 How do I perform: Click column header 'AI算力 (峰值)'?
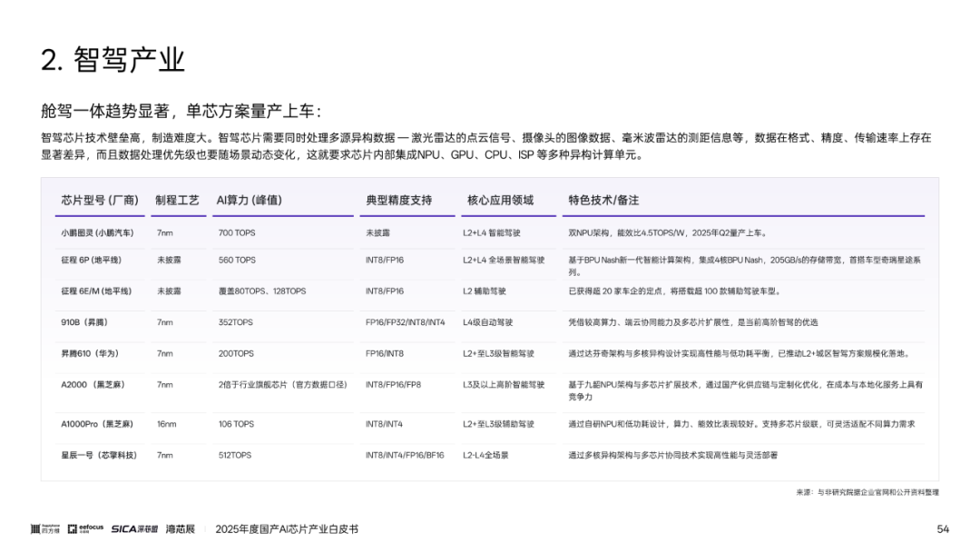coord(249,200)
